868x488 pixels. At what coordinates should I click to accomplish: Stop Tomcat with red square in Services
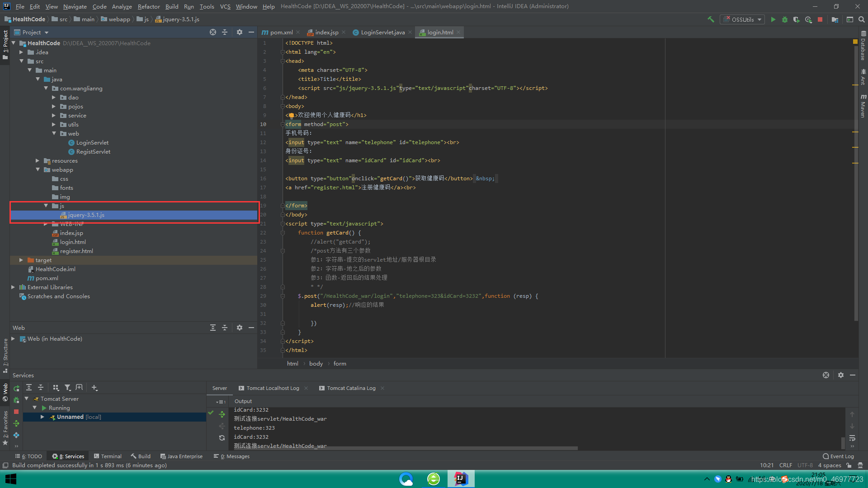pos(17,412)
